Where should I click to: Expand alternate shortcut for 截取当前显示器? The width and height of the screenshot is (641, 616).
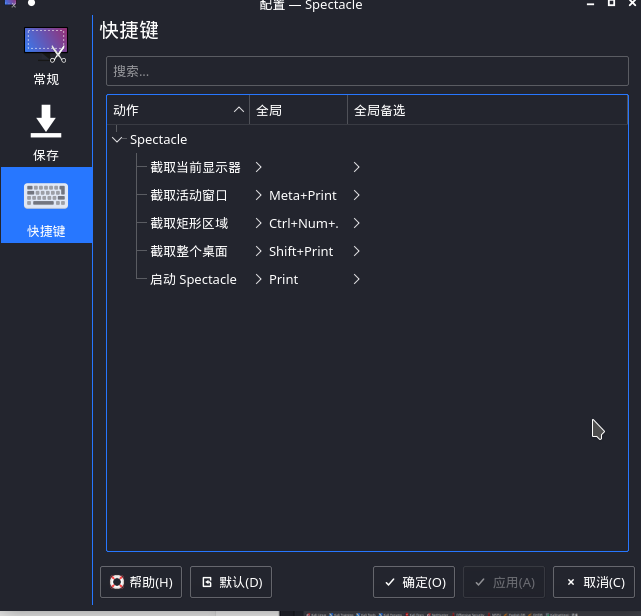[x=356, y=167]
